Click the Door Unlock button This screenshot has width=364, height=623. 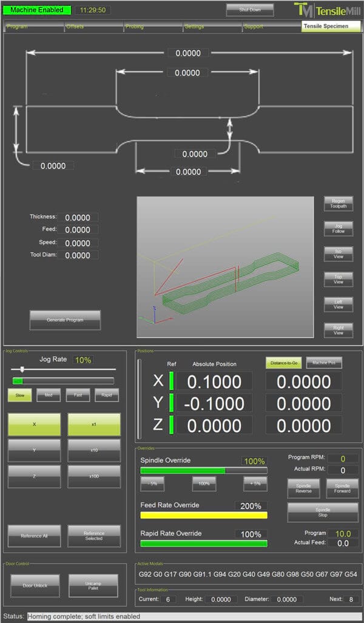tap(34, 585)
